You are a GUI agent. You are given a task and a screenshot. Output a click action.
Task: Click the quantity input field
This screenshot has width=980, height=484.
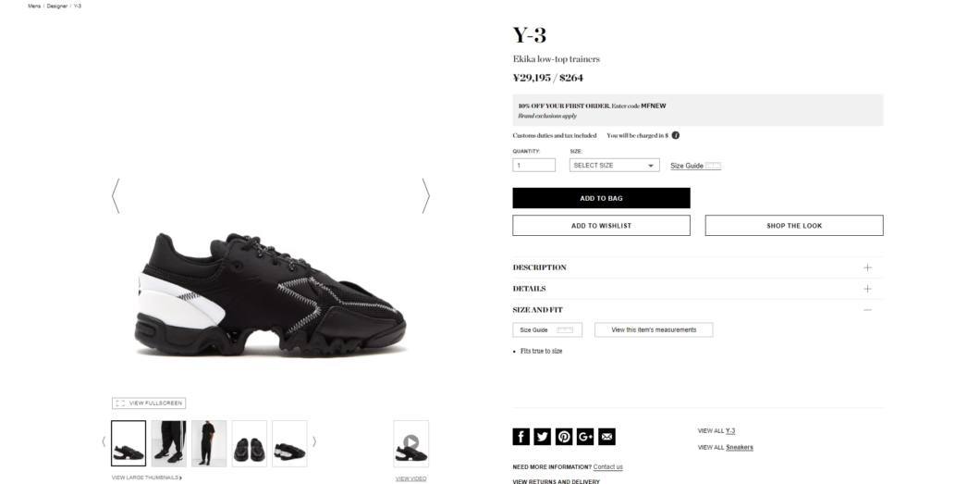tap(533, 165)
